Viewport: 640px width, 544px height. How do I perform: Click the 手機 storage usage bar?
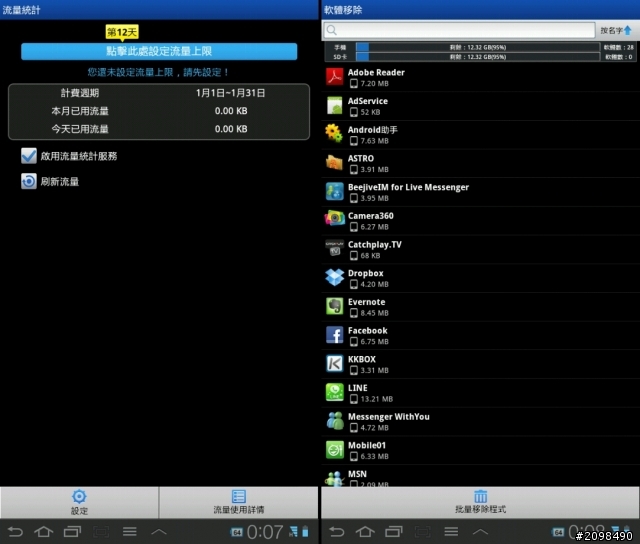point(477,47)
